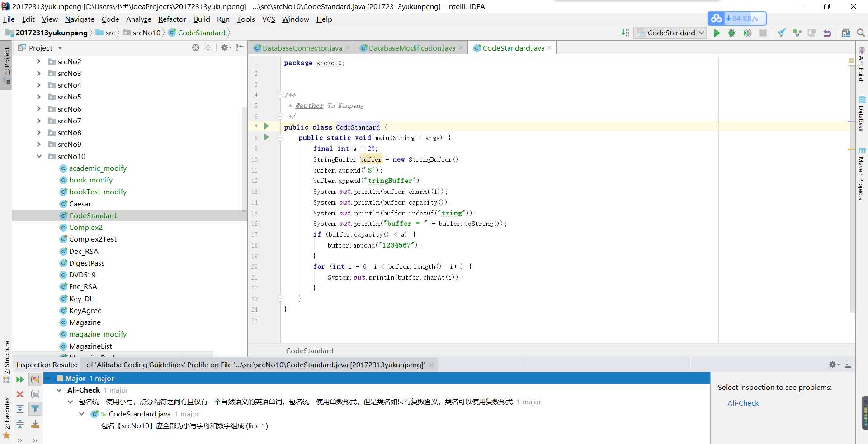
Task: Rerun inspection with the double green arrows
Action: tap(20, 379)
